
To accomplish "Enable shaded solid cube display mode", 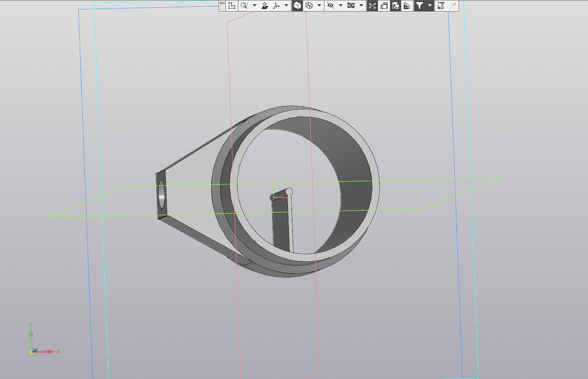I will tap(297, 6).
